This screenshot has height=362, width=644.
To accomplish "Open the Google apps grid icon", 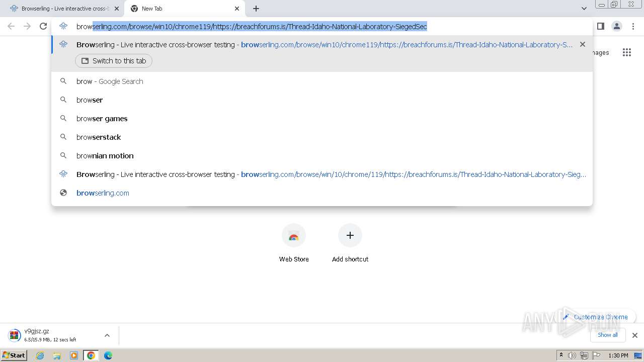I will point(627,52).
